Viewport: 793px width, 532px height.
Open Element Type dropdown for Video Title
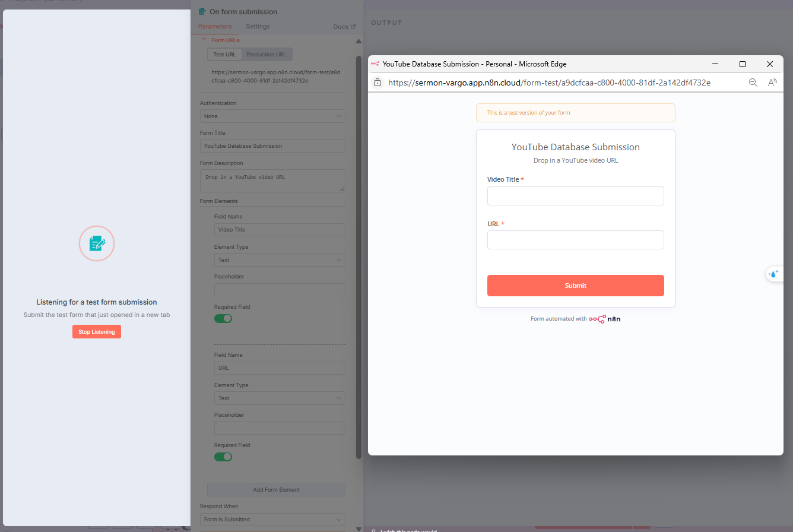[280, 260]
